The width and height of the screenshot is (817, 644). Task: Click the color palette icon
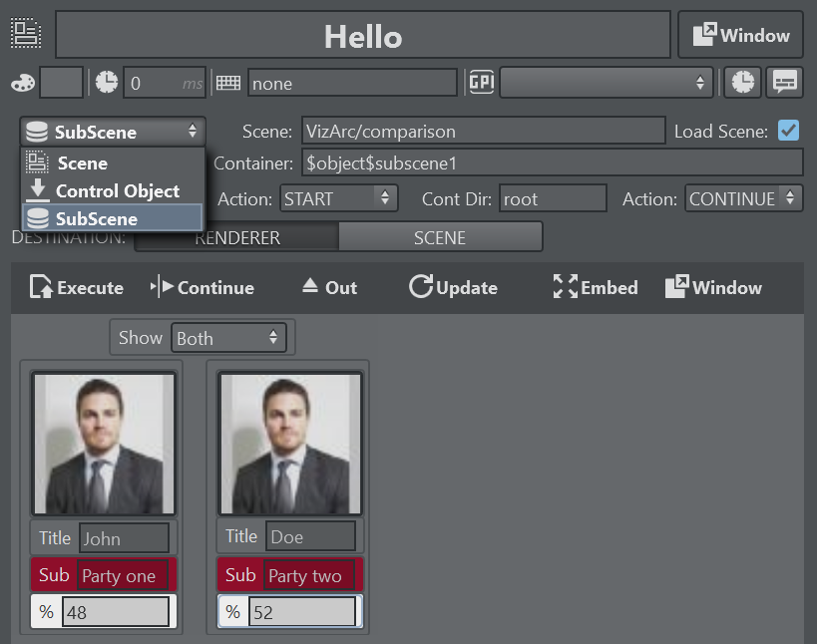click(x=22, y=83)
